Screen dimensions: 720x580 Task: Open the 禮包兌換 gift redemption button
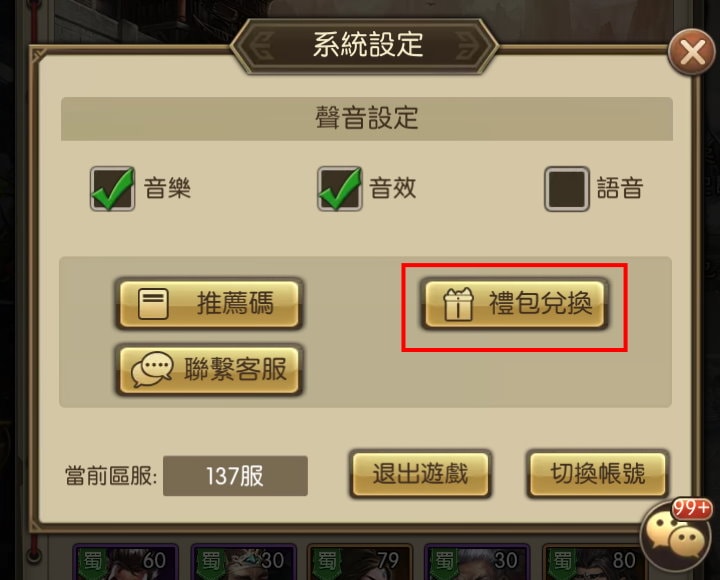click(x=514, y=304)
